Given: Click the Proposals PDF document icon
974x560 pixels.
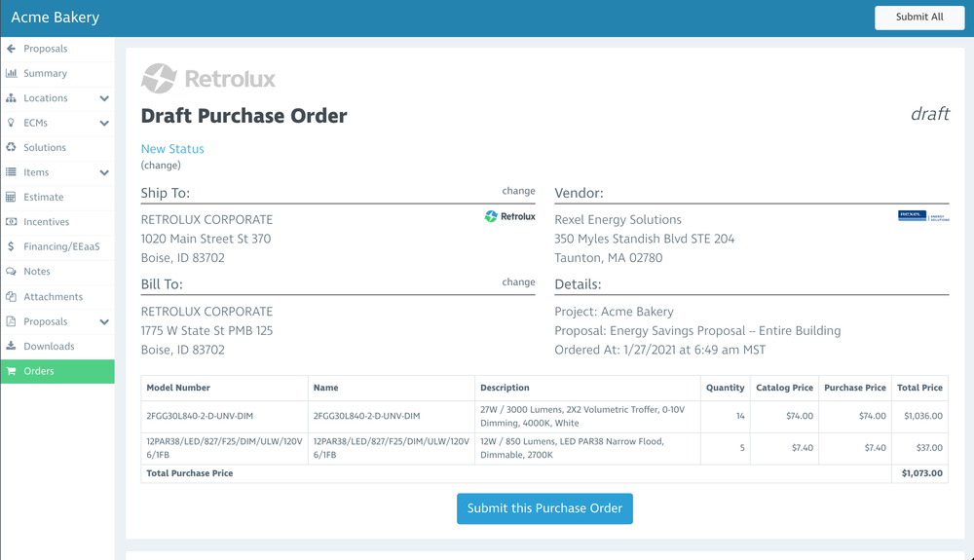Looking at the screenshot, I should click(x=11, y=321).
